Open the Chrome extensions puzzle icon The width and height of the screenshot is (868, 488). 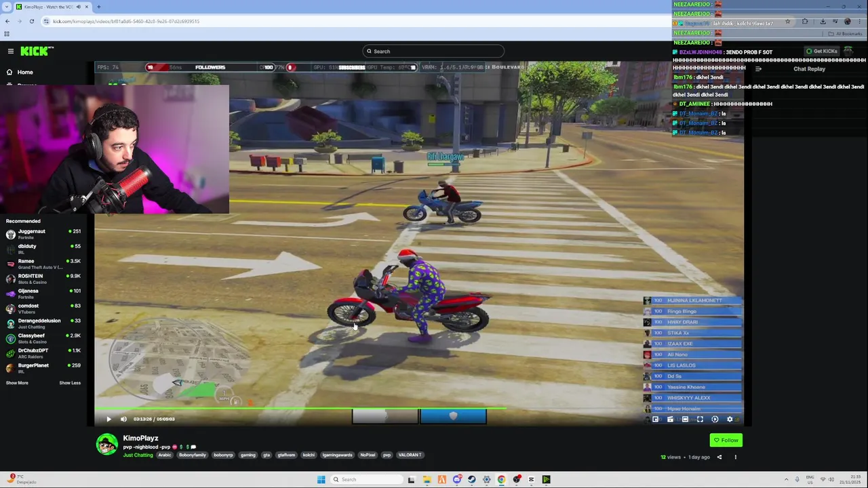[805, 22]
